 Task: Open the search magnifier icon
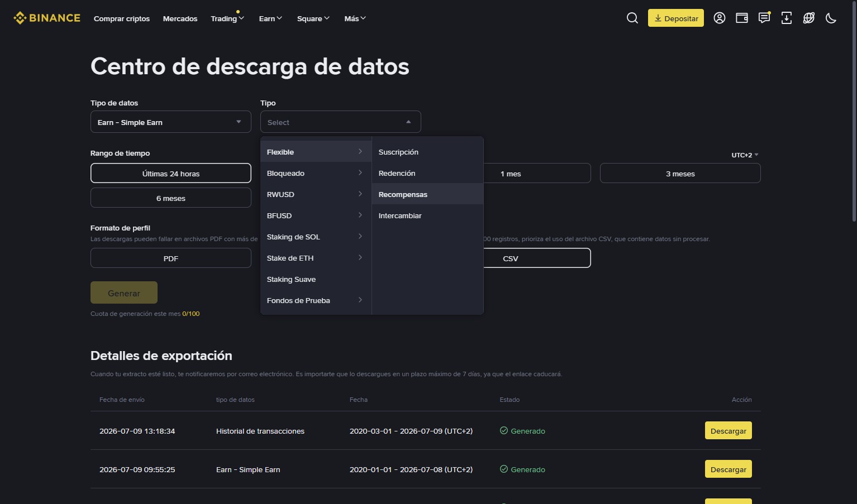pos(632,18)
